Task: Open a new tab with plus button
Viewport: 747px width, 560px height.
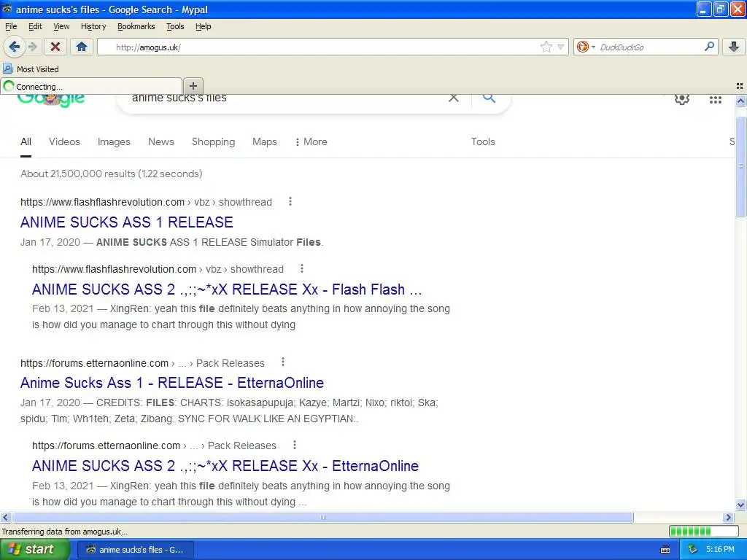Action: (193, 86)
